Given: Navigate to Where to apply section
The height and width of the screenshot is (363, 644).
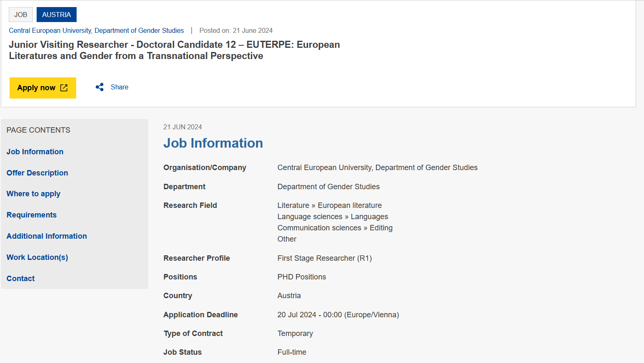Looking at the screenshot, I should (x=33, y=194).
